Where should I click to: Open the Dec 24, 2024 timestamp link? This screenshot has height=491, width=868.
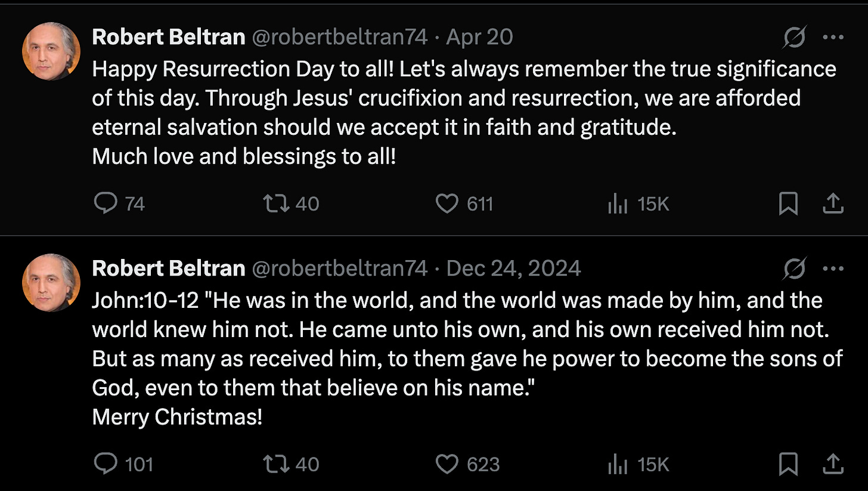(x=513, y=268)
